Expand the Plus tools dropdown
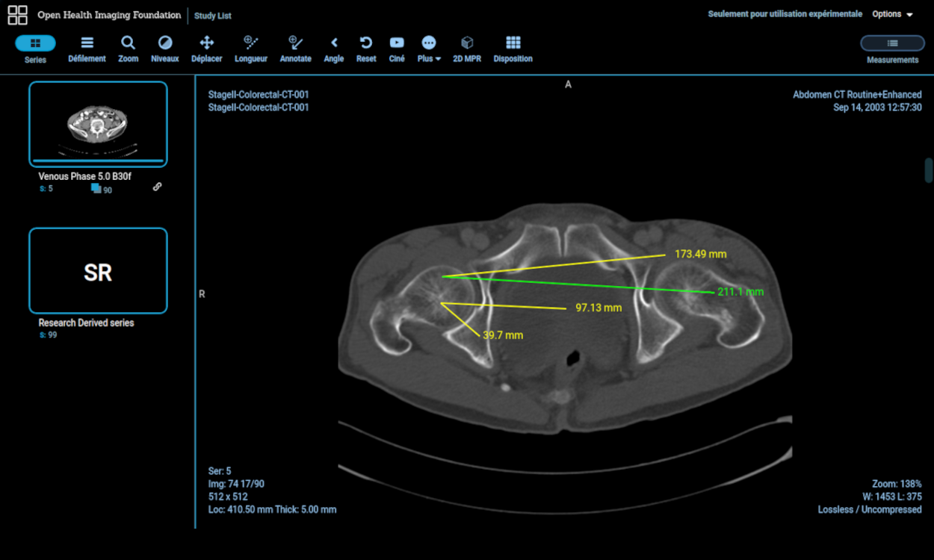 tap(429, 49)
